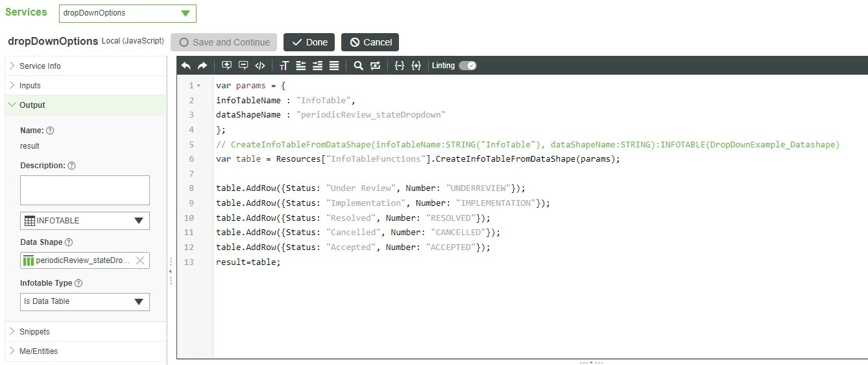Viewport: 868px width, 365px height.
Task: Click the 'result' output name text
Action: (30, 146)
